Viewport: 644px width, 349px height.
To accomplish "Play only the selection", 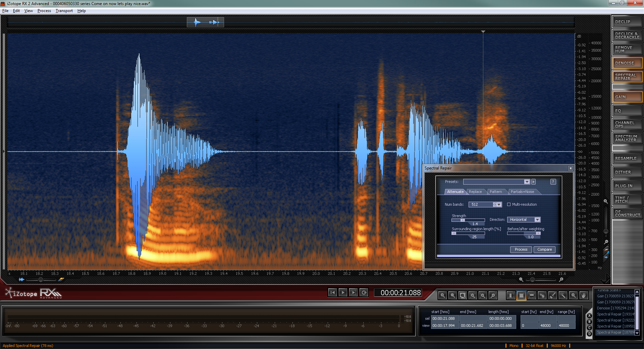I will (x=353, y=293).
